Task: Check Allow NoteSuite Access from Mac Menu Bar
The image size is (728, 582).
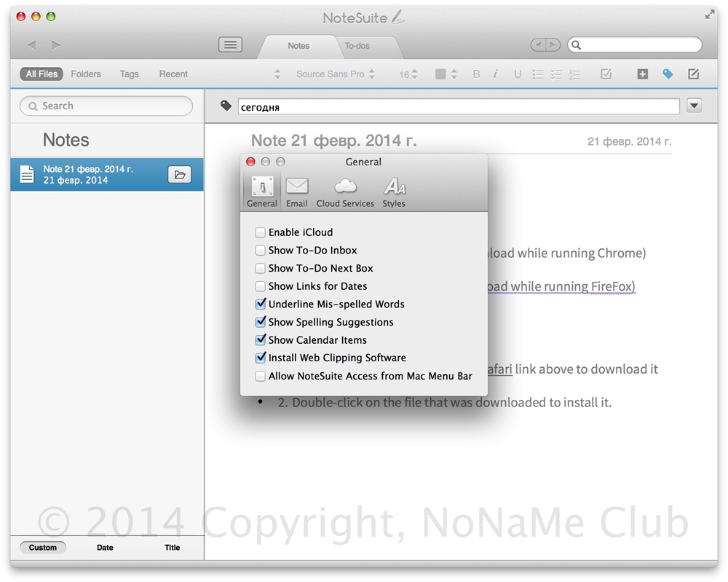Action: pyautogui.click(x=261, y=377)
